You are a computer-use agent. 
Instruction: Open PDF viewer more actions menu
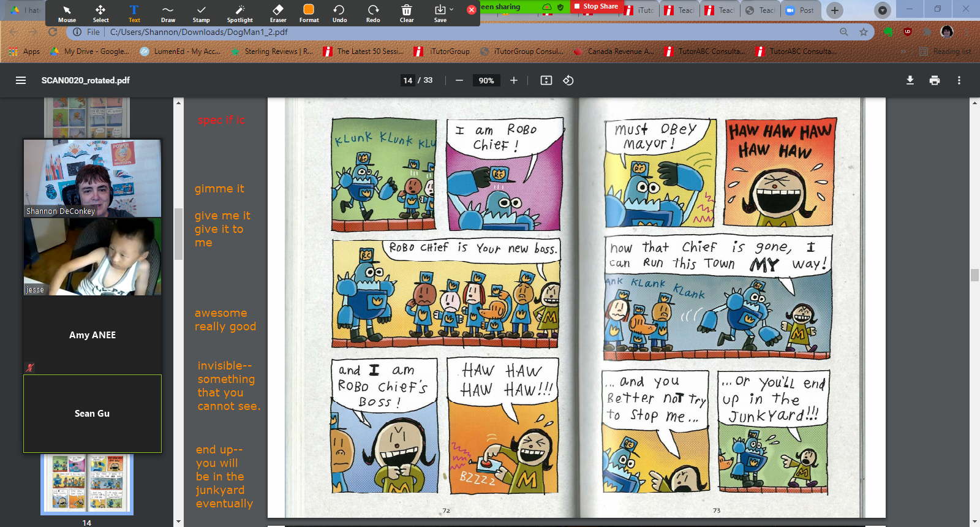[959, 80]
